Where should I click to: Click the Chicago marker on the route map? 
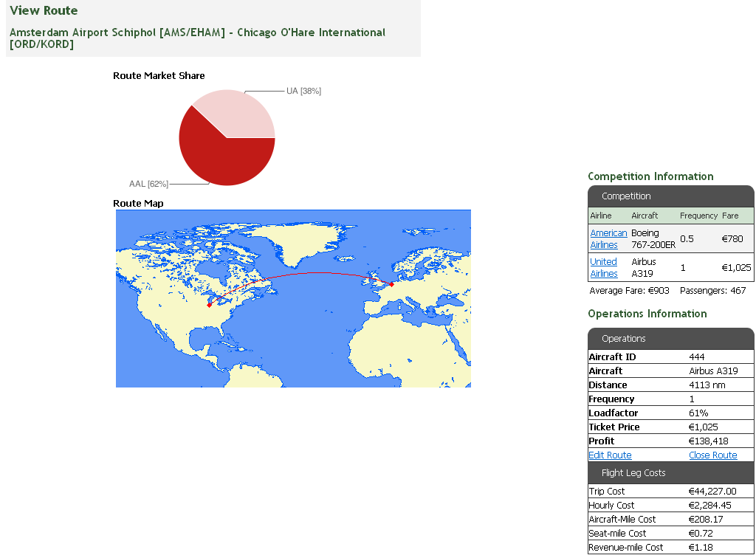pos(210,305)
